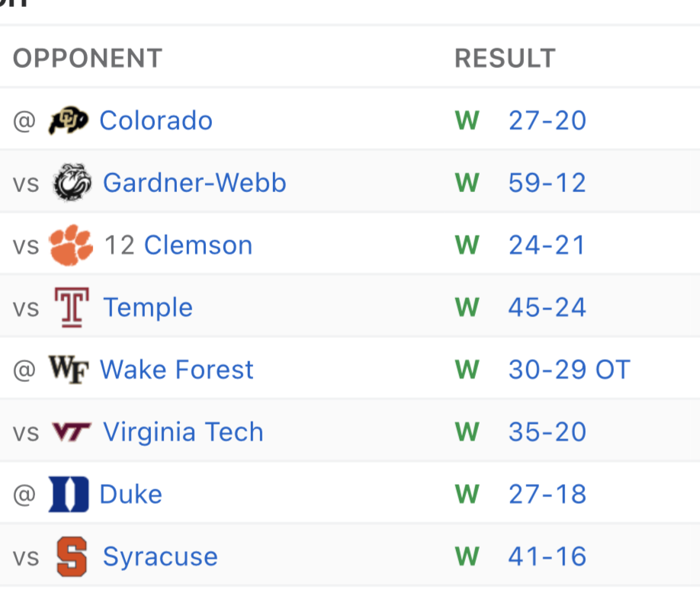
Task: Select the Temple team name
Action: click(147, 307)
